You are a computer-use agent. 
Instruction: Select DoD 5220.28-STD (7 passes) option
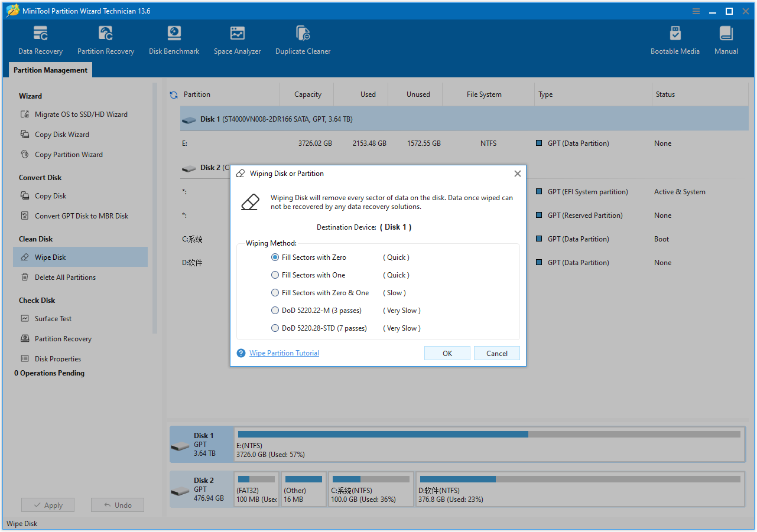[x=275, y=328]
